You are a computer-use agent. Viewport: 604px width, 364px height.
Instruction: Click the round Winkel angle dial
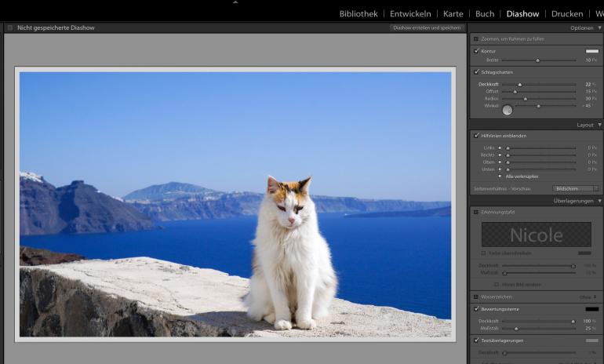(508, 110)
